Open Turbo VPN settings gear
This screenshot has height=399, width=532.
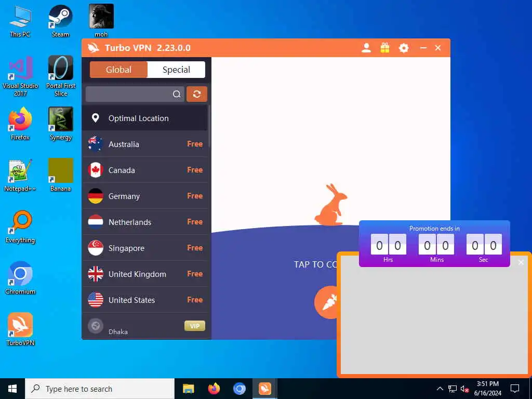click(x=403, y=48)
